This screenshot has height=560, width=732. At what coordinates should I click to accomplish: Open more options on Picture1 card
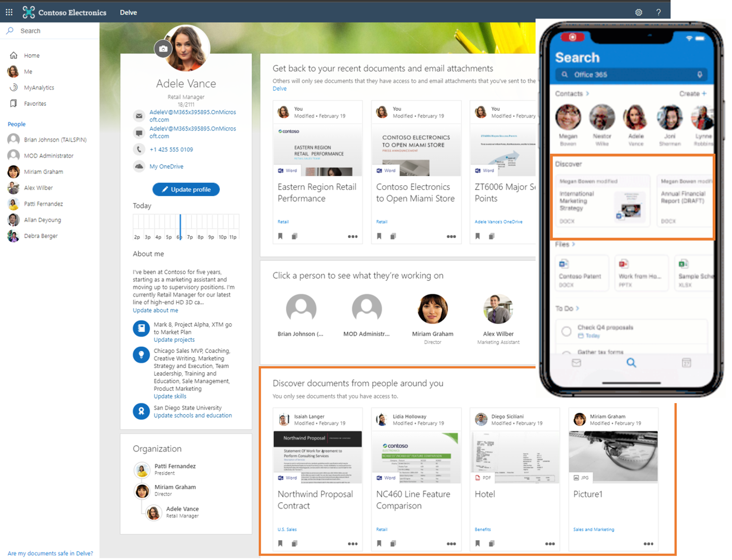pos(648,544)
